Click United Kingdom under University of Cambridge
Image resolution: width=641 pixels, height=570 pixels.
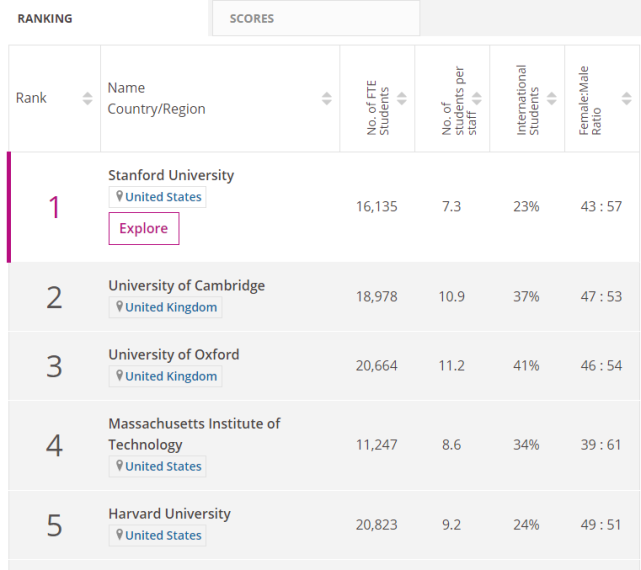click(170, 307)
